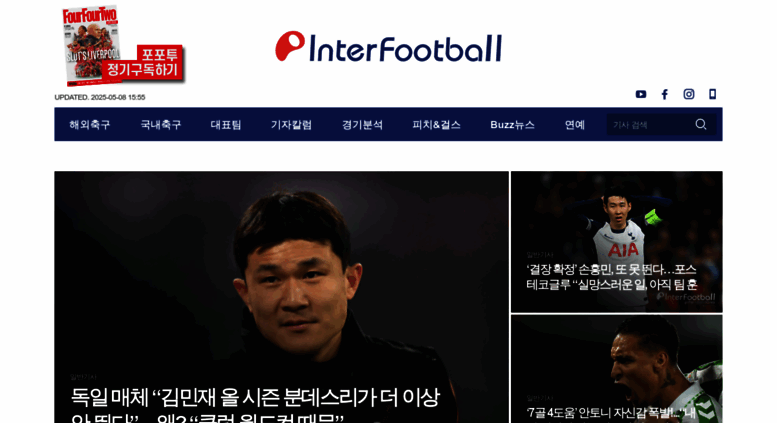Screen dimensions: 777x423
Task: Select the 대표팀 menu item
Action: (x=225, y=125)
